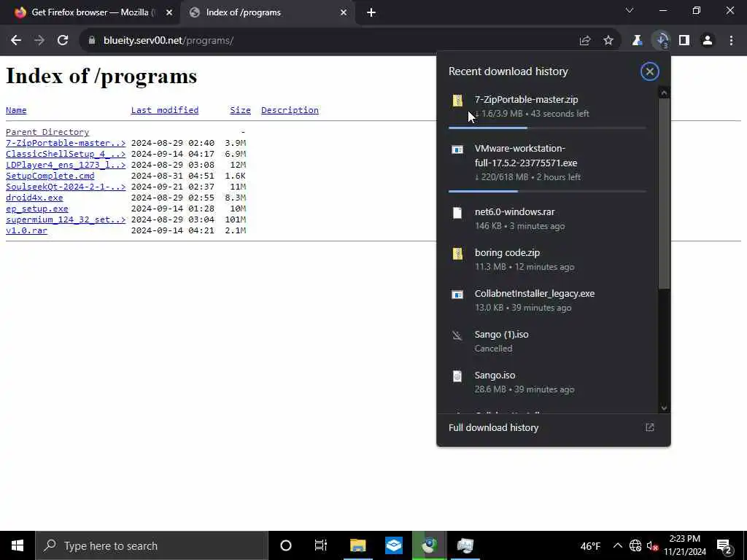Bookmark this page with the star
The height and width of the screenshot is (560, 747).
coord(608,41)
